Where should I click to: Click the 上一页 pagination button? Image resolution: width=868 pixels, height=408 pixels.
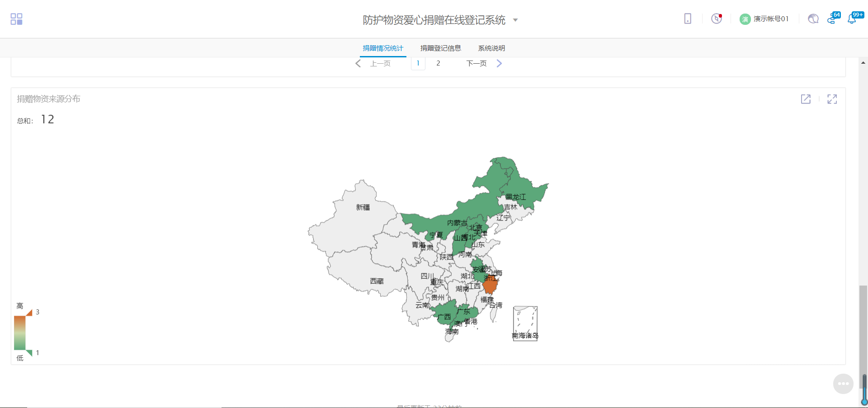pyautogui.click(x=380, y=64)
